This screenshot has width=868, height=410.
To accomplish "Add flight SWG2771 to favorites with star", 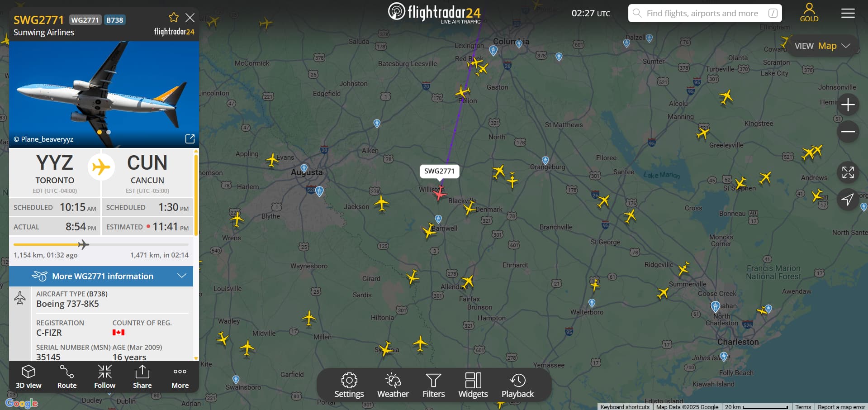I will click(x=174, y=18).
